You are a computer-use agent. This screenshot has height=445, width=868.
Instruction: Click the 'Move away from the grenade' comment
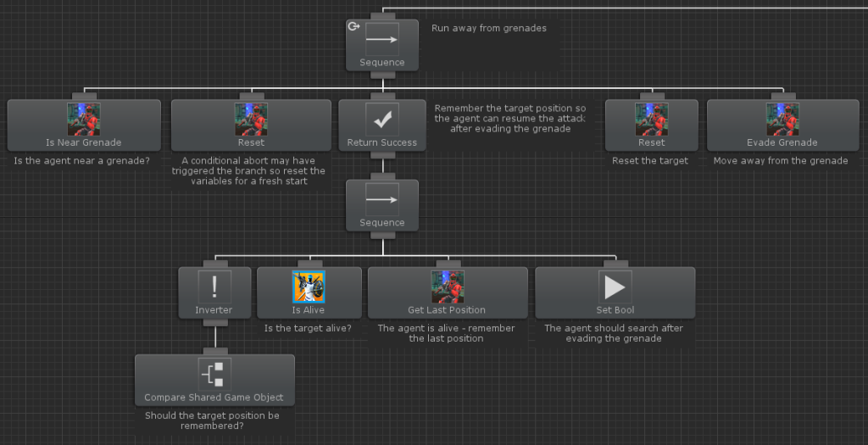781,160
